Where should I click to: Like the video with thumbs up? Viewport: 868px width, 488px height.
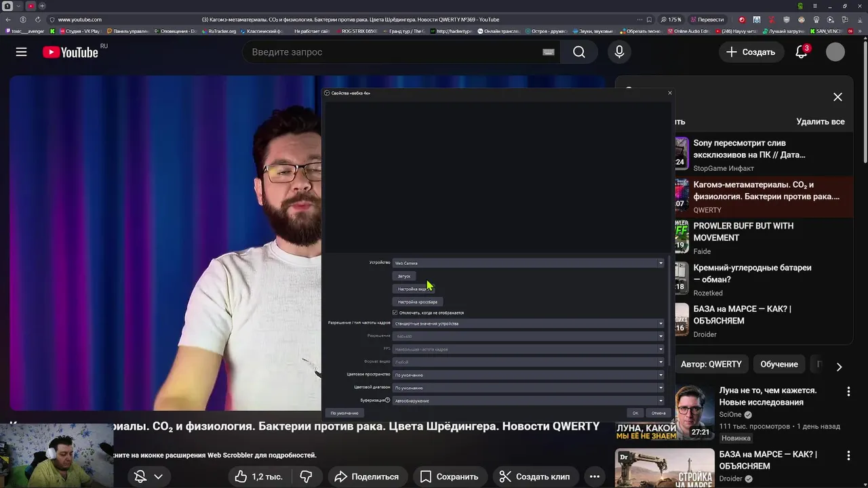click(x=259, y=476)
